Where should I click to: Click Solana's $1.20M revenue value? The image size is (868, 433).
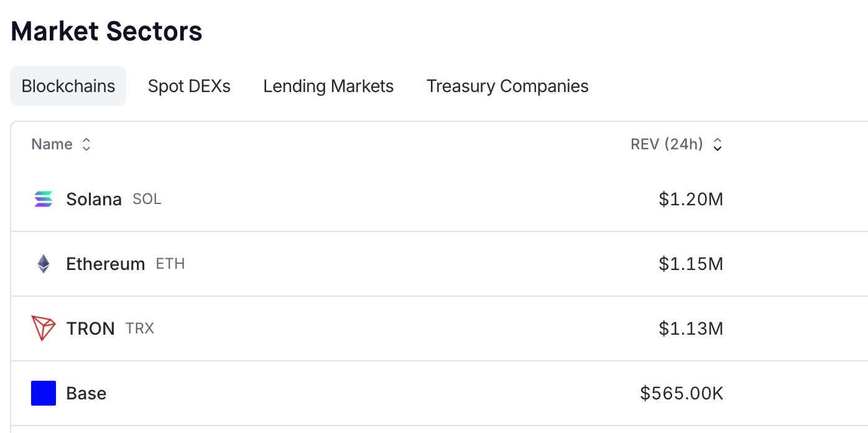point(691,199)
